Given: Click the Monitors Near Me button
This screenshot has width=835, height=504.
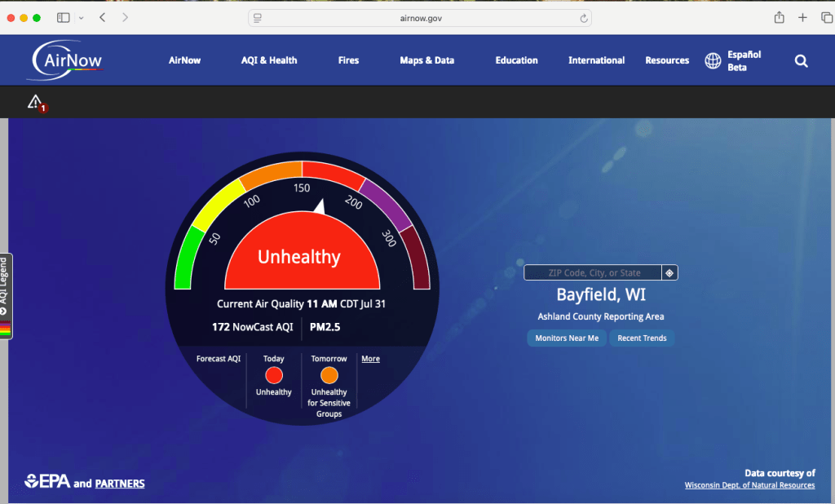Looking at the screenshot, I should 566,338.
